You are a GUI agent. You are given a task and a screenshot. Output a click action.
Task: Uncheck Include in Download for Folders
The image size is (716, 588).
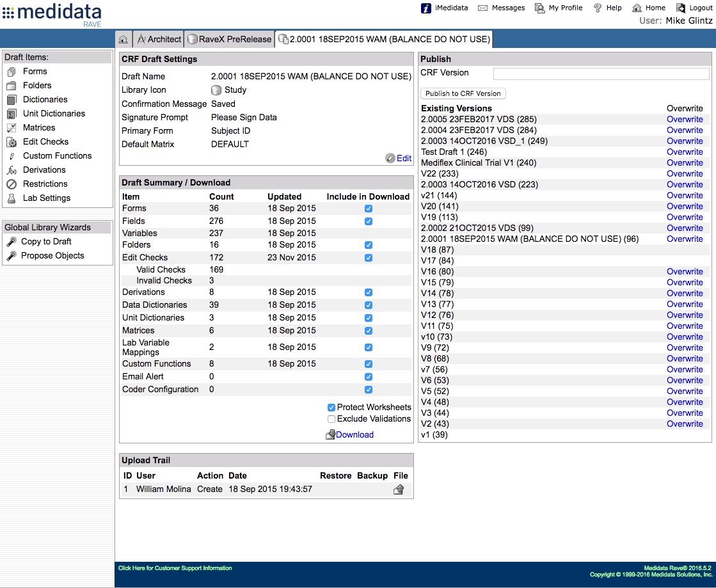pyautogui.click(x=369, y=245)
